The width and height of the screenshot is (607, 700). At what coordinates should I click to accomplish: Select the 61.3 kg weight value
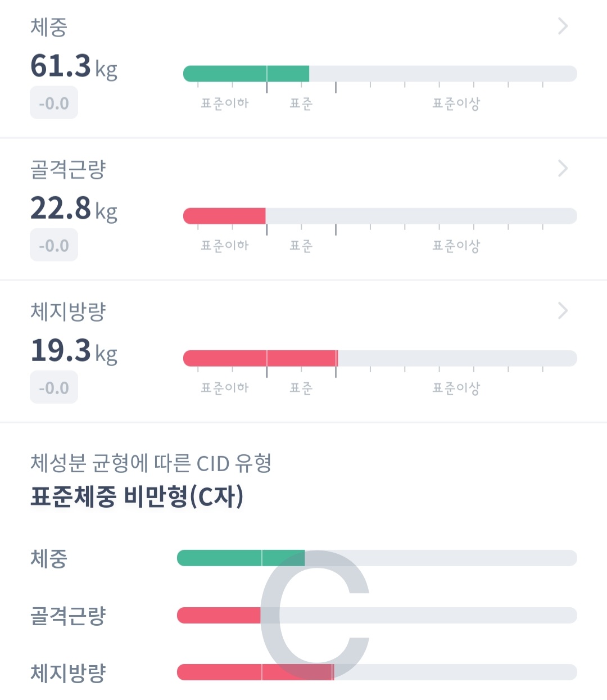pyautogui.click(x=74, y=66)
